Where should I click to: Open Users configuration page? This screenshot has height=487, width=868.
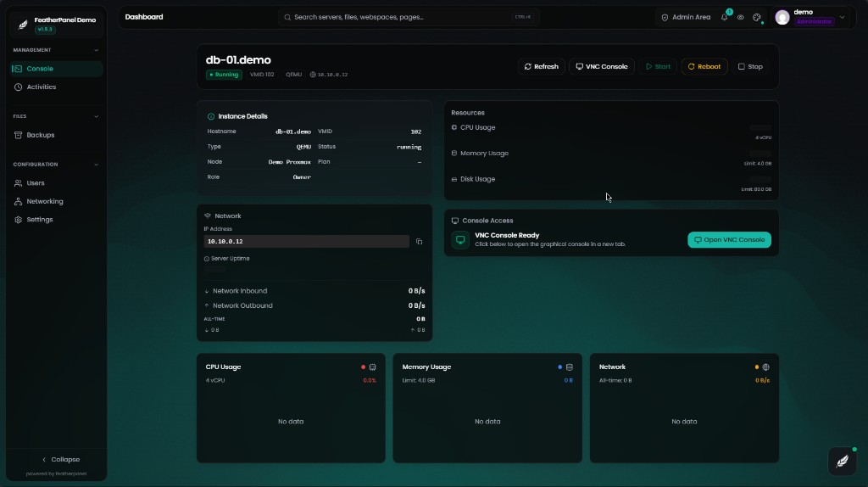[57, 182]
